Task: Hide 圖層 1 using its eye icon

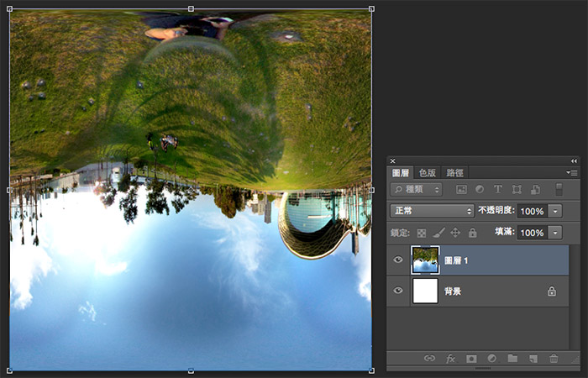Action: [398, 260]
